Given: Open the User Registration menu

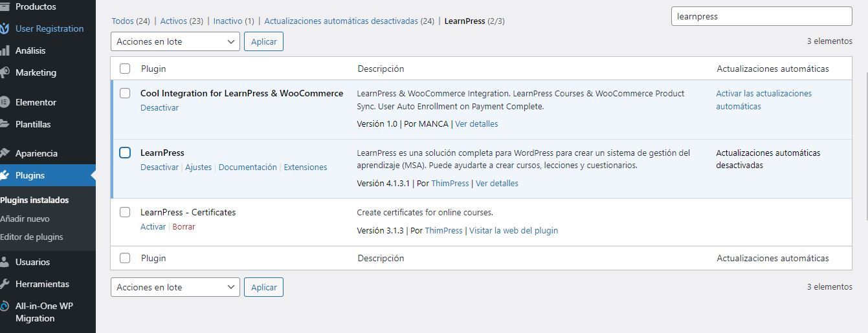Looking at the screenshot, I should (x=49, y=28).
